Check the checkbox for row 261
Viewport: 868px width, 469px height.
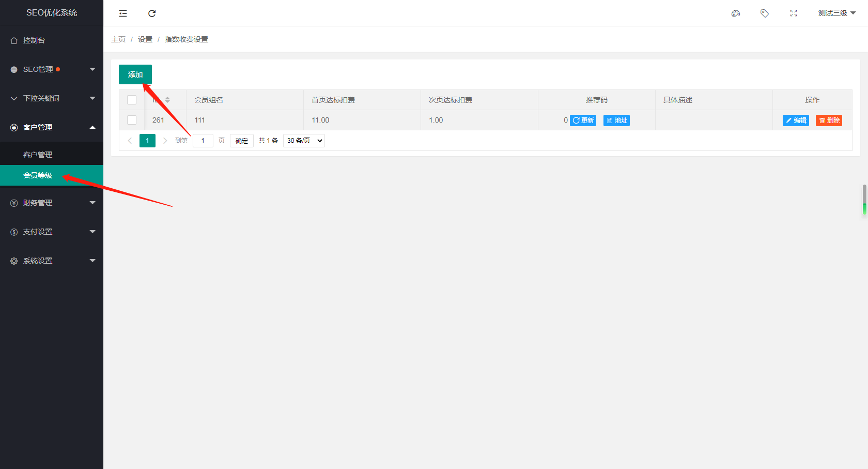[132, 120]
